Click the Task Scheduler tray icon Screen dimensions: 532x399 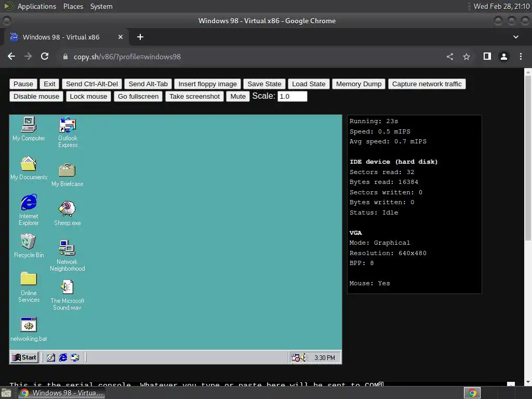point(296,357)
